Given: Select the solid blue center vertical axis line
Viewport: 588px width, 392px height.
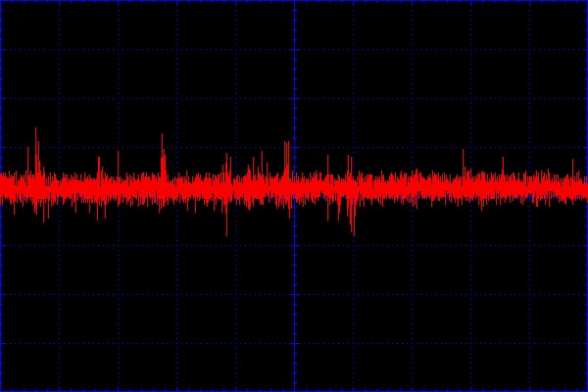Looking at the screenshot, I should coord(294,196).
